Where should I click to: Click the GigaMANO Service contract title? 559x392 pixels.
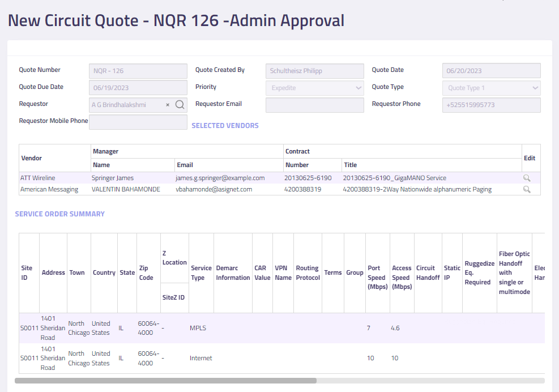click(395, 178)
